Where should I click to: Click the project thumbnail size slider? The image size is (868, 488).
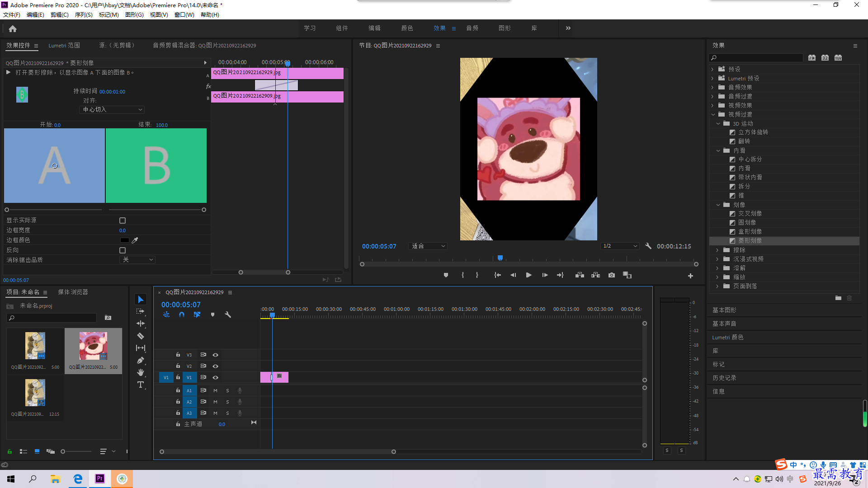tap(76, 451)
